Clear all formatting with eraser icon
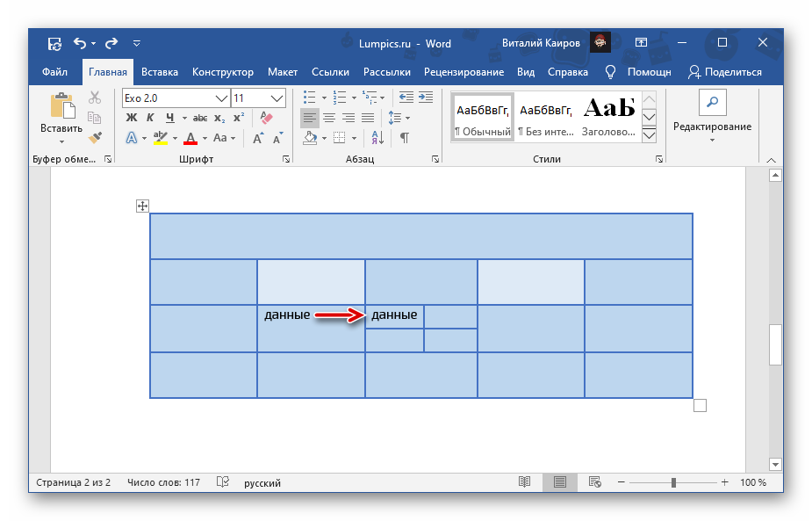812x521 pixels. 268,118
